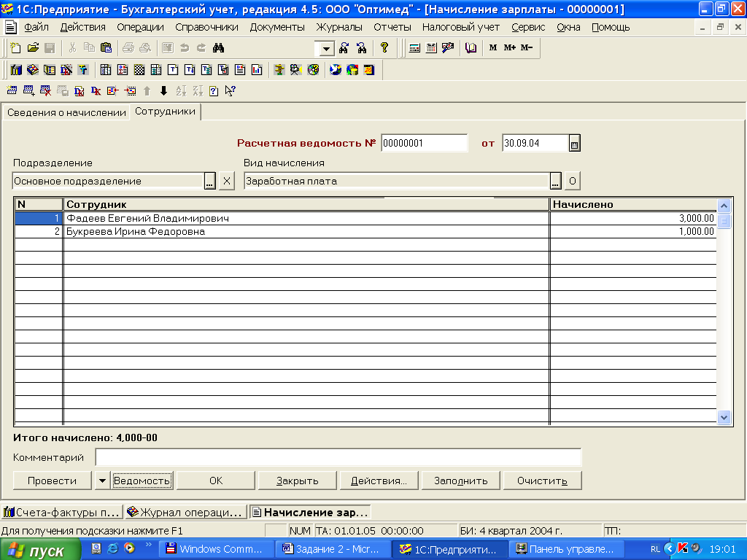This screenshot has width=747, height=560.
Task: Open the Подразделение selection ellipsis button
Action: pyautogui.click(x=209, y=181)
